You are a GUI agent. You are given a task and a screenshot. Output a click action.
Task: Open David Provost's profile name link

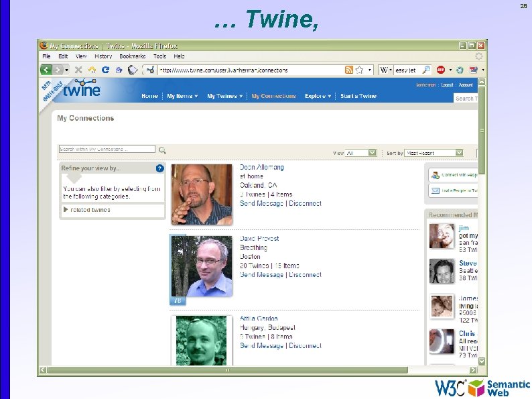point(259,239)
